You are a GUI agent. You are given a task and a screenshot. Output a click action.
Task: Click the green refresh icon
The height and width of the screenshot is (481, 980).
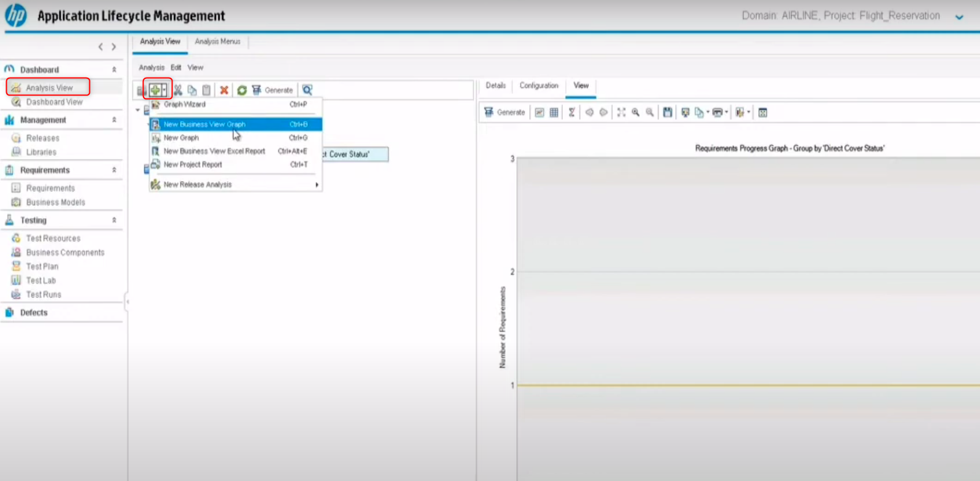click(x=242, y=90)
